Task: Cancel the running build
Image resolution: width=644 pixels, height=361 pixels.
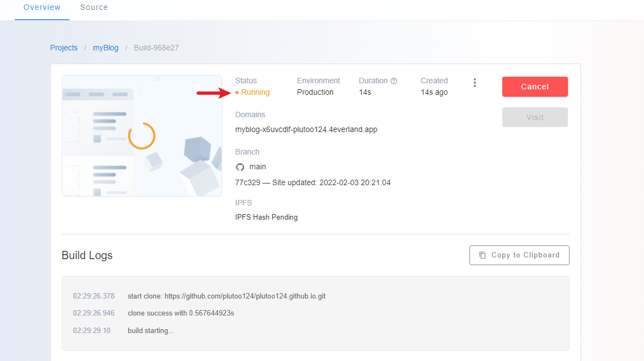Action: [535, 87]
